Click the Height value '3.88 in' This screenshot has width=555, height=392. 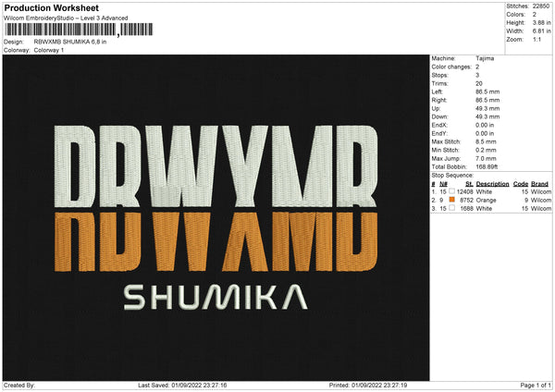541,22
